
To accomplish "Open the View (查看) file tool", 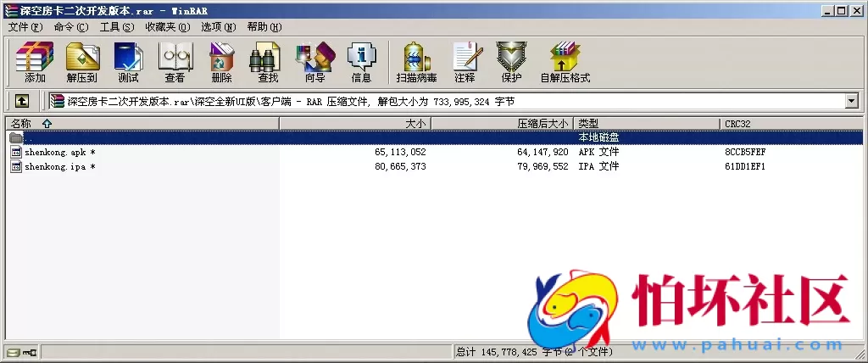I will [175, 62].
